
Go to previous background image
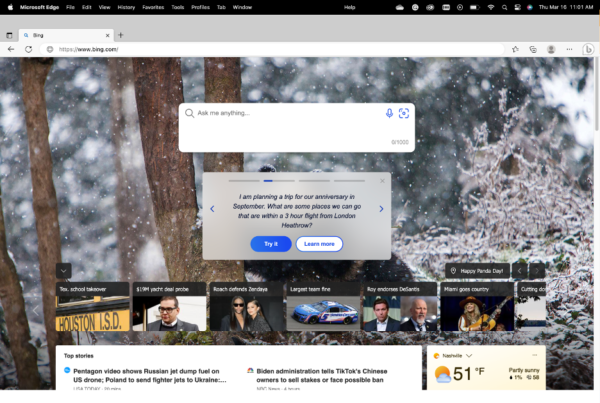[x=519, y=271]
